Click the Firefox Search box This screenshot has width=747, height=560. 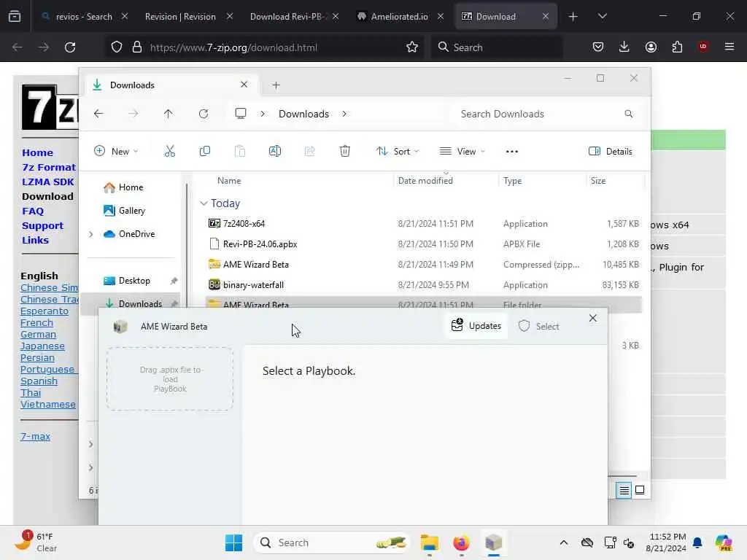pos(496,47)
